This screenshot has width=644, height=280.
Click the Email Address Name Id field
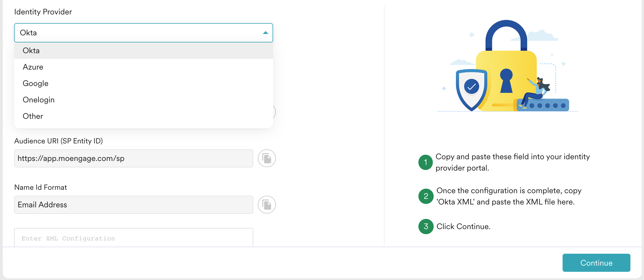[133, 204]
